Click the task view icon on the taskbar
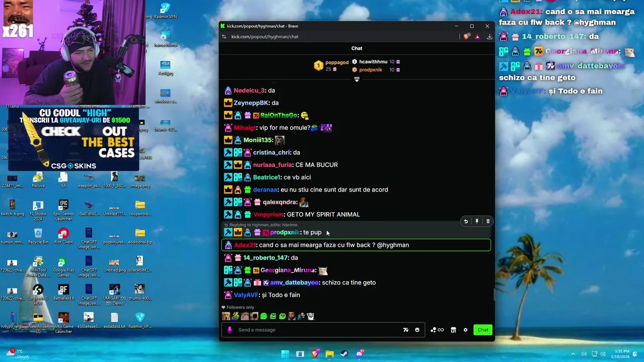Image resolution: width=644 pixels, height=362 pixels. click(300, 354)
